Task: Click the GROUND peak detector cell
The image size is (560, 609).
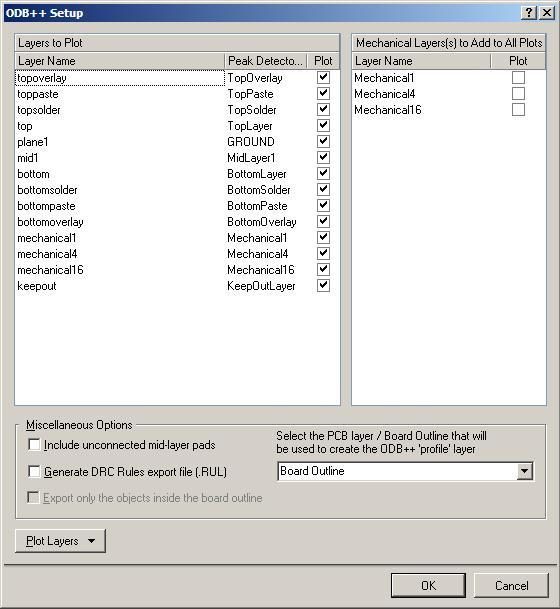Action: (x=251, y=142)
